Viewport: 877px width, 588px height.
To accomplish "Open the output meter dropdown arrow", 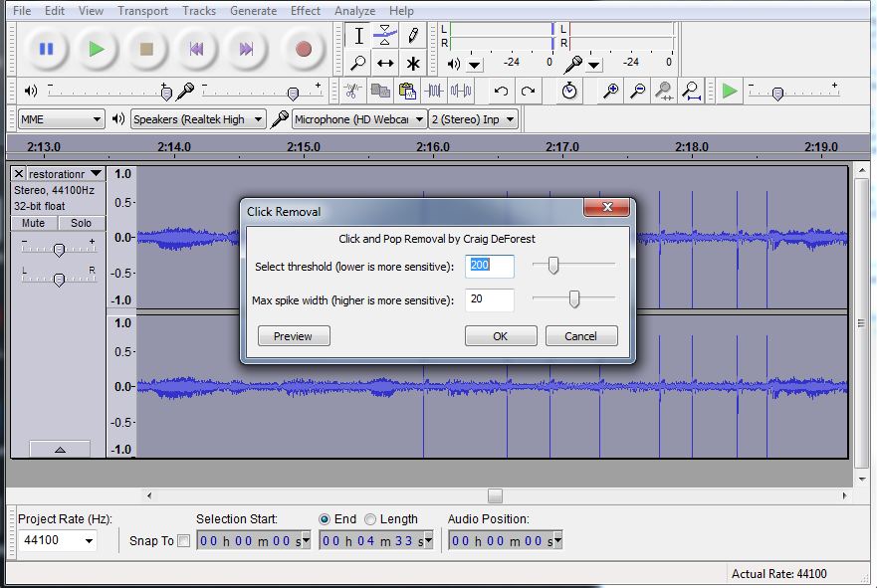I will [x=474, y=66].
